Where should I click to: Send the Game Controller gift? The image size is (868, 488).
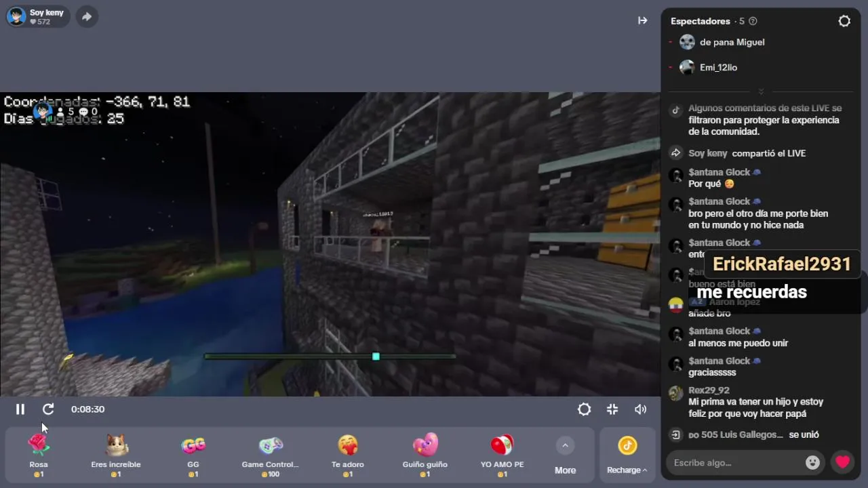click(271, 455)
